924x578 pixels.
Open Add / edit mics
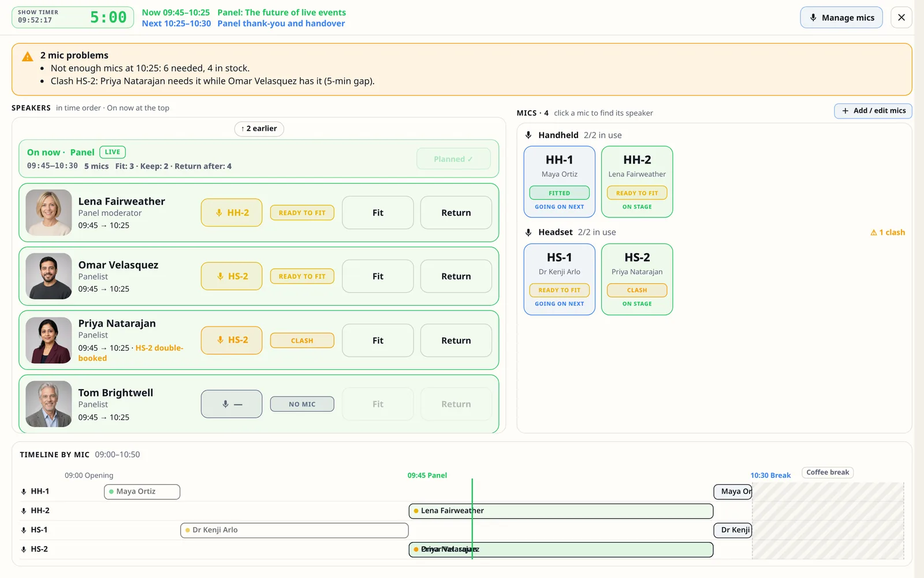(873, 111)
